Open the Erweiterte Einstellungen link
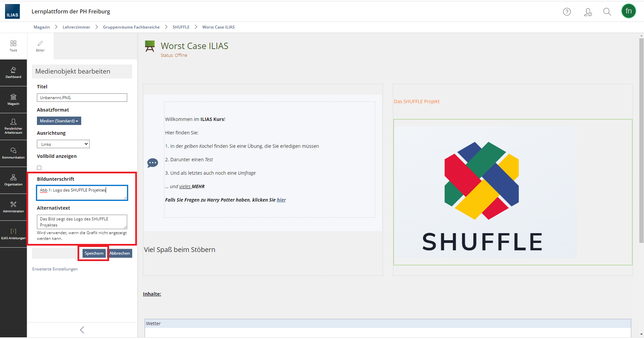This screenshot has height=339, width=644. [55, 269]
